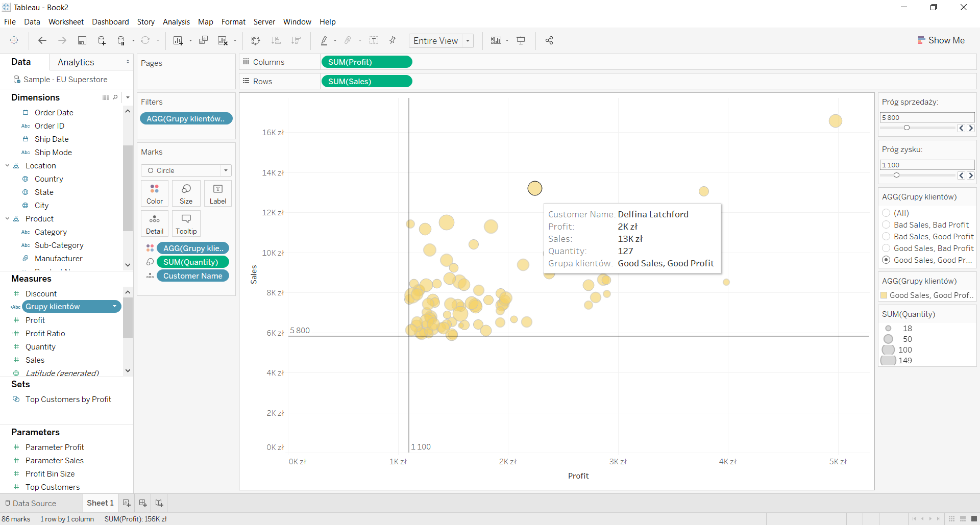Screen dimensions: 980x525
Task: Collapse the Location hierarchy
Action: click(8, 166)
